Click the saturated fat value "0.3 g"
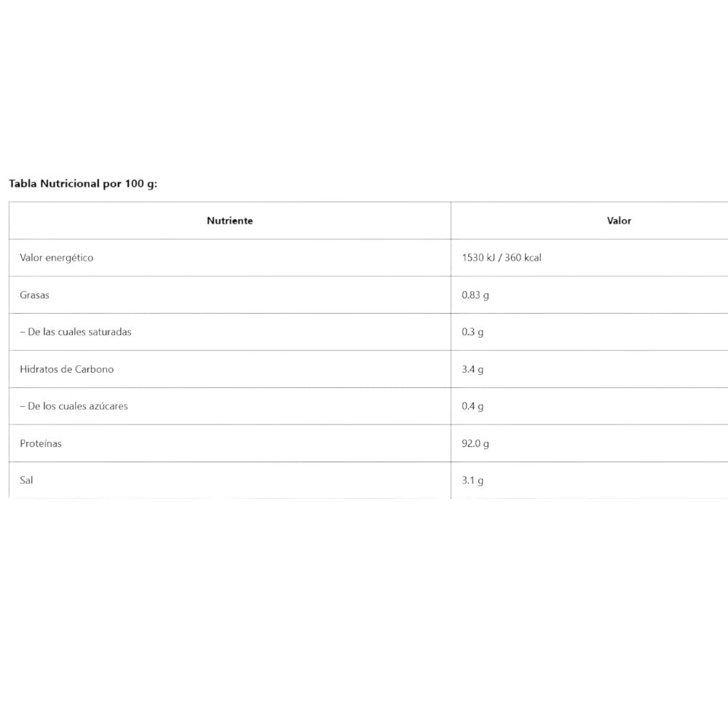 [472, 332]
